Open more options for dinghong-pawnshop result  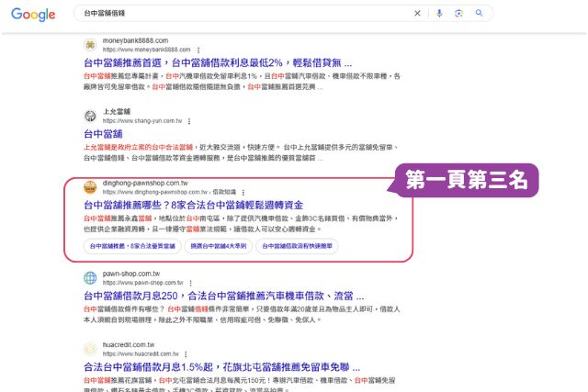[x=243, y=193]
